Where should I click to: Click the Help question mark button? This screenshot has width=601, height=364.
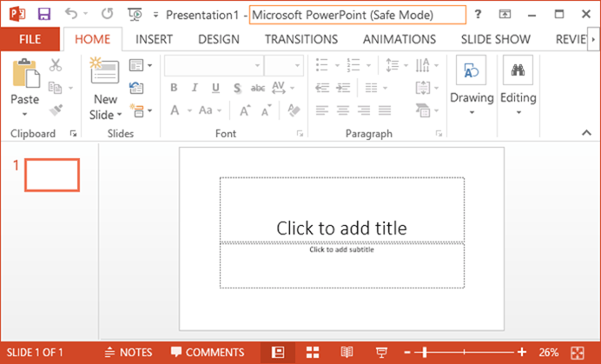[x=478, y=14]
